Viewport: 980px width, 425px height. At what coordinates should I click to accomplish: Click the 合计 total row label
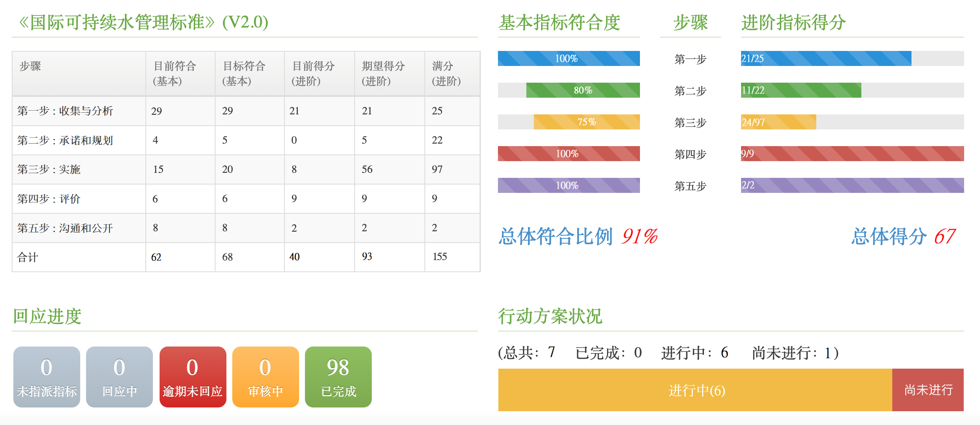(28, 257)
